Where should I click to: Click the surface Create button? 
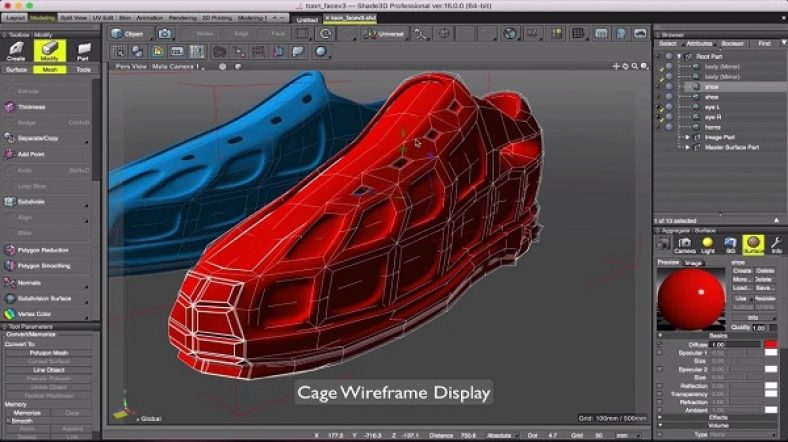742,271
